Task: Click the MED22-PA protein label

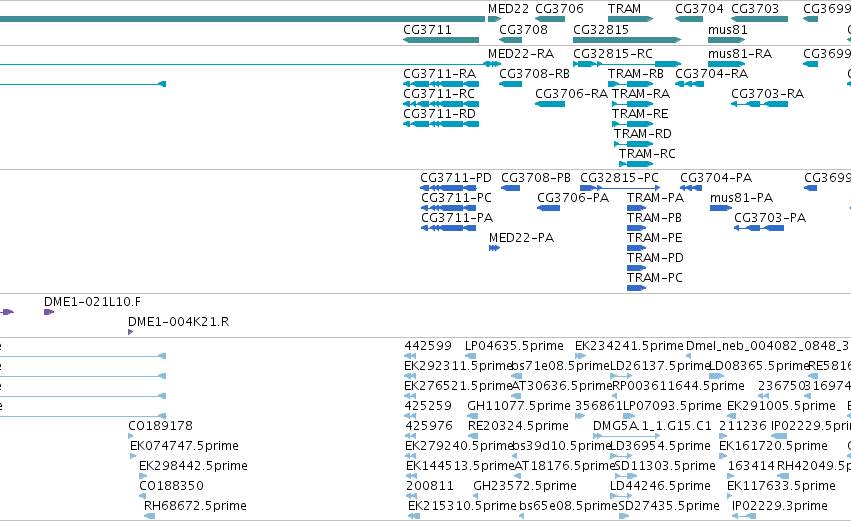Action: 521,238
